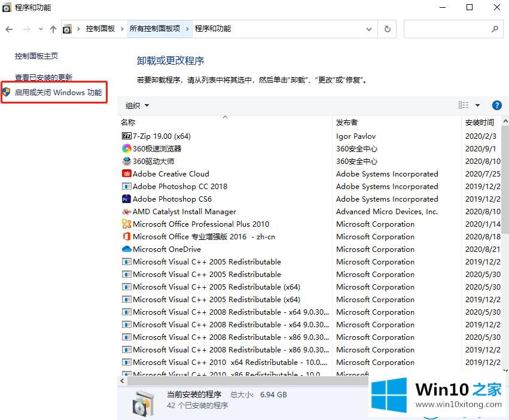The image size is (509, 420).
Task: Click the 程序和功能 breadcrumb
Action: click(x=213, y=29)
